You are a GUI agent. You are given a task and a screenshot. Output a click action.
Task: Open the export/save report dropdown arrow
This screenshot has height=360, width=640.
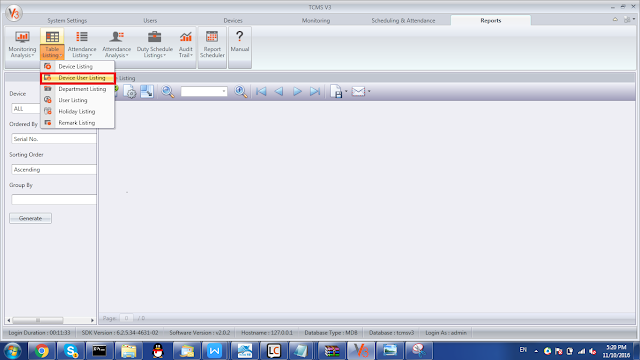[x=346, y=91]
